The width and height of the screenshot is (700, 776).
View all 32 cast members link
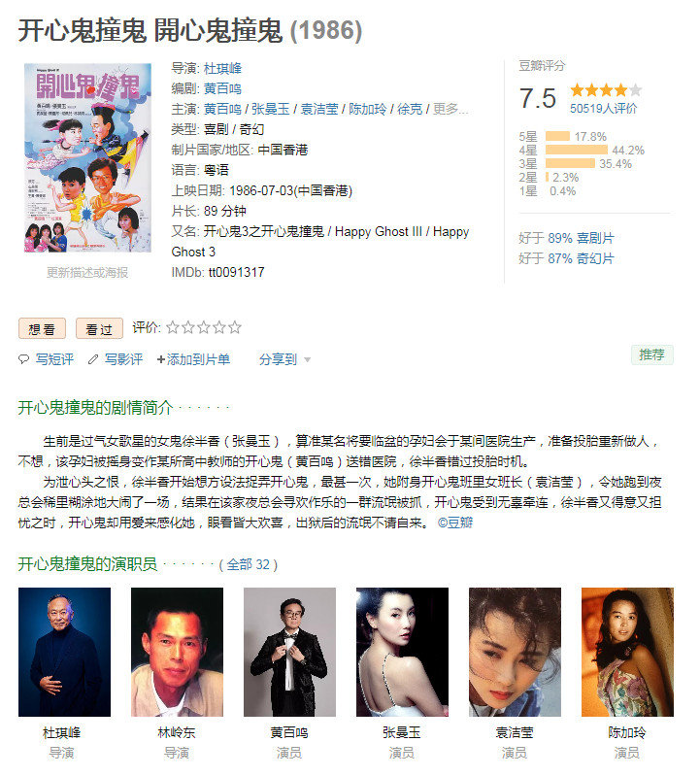click(248, 564)
